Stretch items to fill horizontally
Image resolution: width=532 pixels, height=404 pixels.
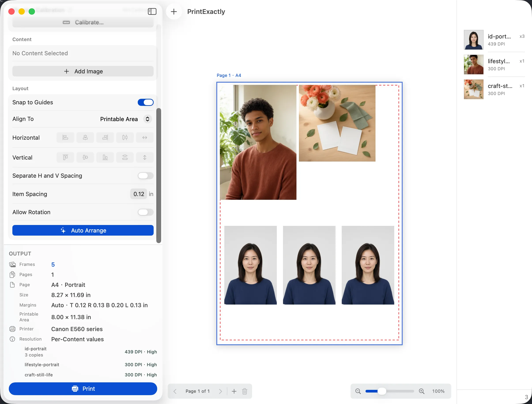[145, 137]
